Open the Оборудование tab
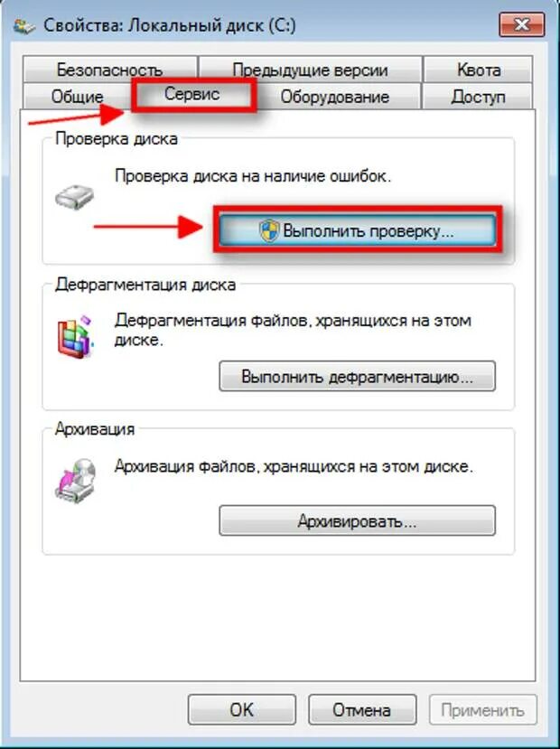This screenshot has height=749, width=560. [x=335, y=97]
